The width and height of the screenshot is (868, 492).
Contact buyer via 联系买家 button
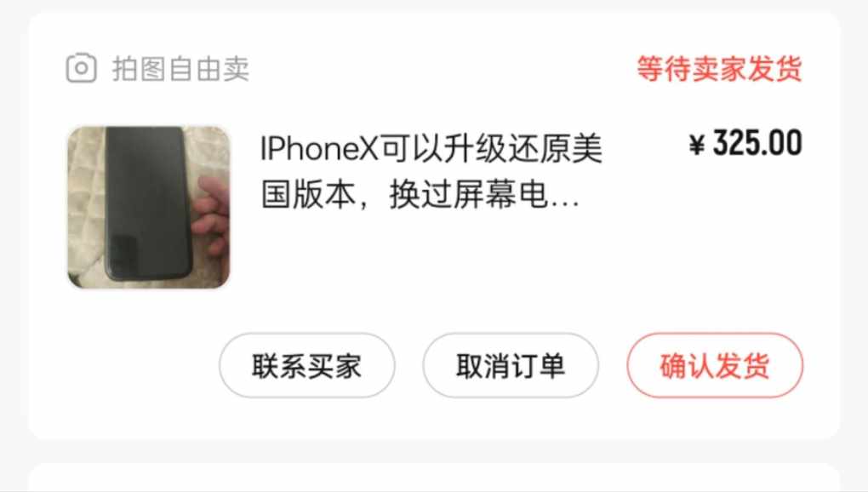coord(306,365)
